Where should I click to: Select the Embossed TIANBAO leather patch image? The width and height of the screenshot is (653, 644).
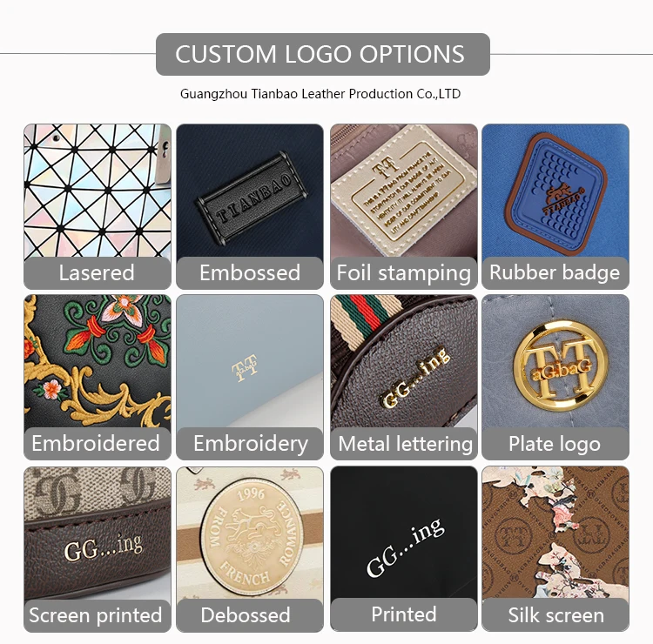[x=250, y=191]
